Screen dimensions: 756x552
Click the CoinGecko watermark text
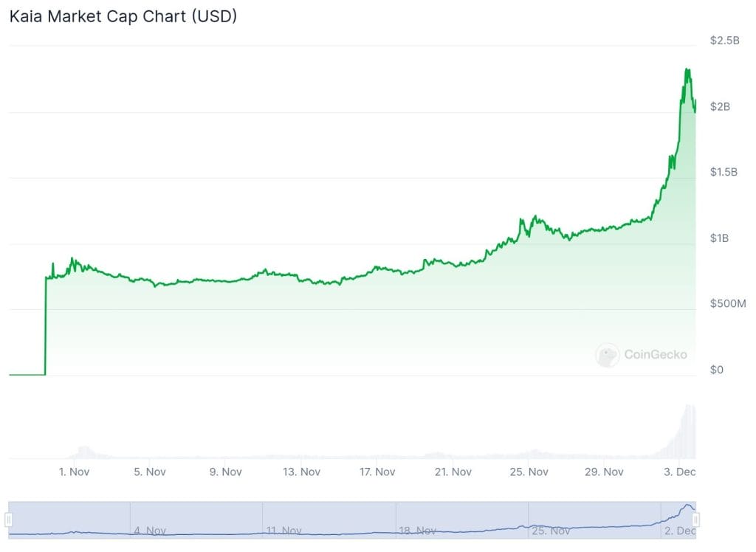pyautogui.click(x=656, y=355)
